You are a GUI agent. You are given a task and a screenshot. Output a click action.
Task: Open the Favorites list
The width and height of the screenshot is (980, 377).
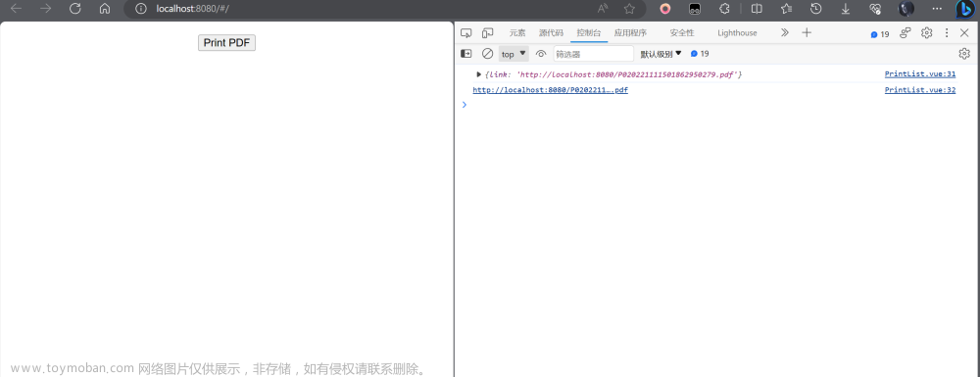[x=786, y=9]
